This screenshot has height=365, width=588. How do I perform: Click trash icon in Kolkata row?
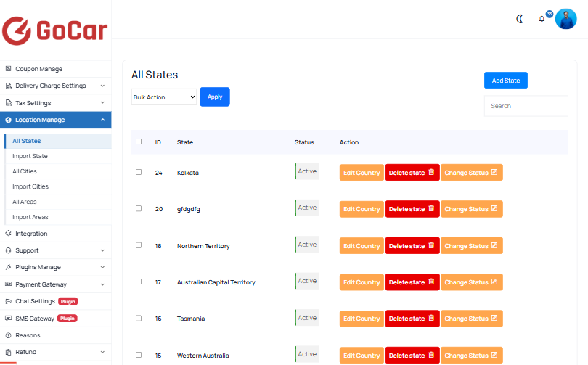pyautogui.click(x=431, y=172)
